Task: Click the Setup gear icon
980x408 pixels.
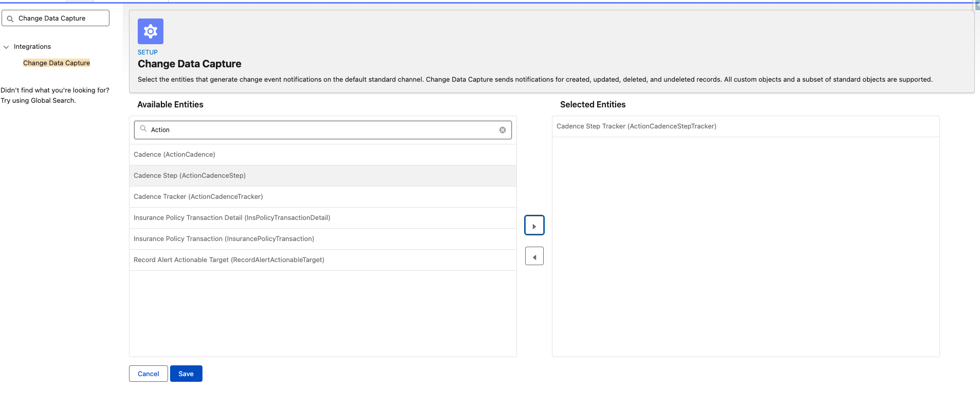Action: 151,31
